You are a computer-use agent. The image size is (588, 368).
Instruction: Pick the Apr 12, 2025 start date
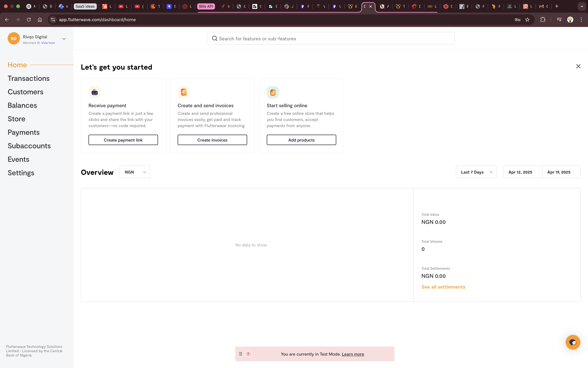pyautogui.click(x=523, y=172)
